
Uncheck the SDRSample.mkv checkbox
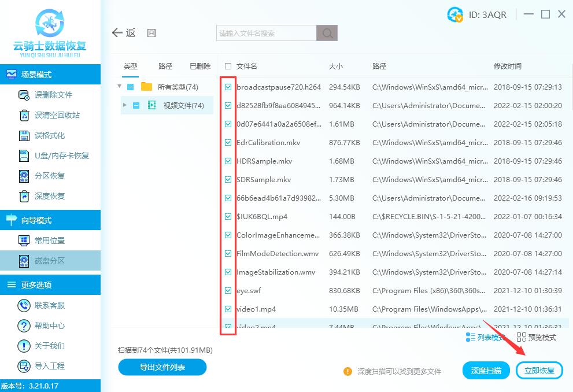(x=228, y=179)
